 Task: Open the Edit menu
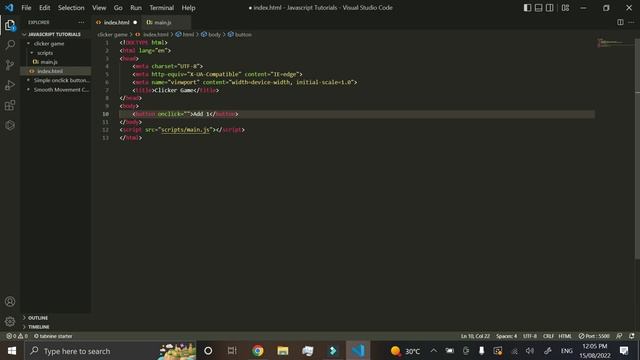coord(44,8)
